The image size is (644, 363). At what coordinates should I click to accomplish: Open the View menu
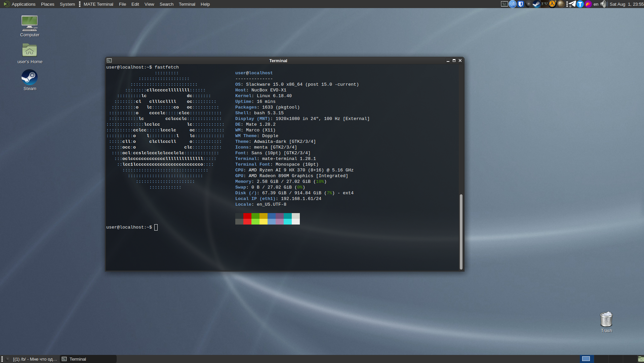[x=149, y=4]
